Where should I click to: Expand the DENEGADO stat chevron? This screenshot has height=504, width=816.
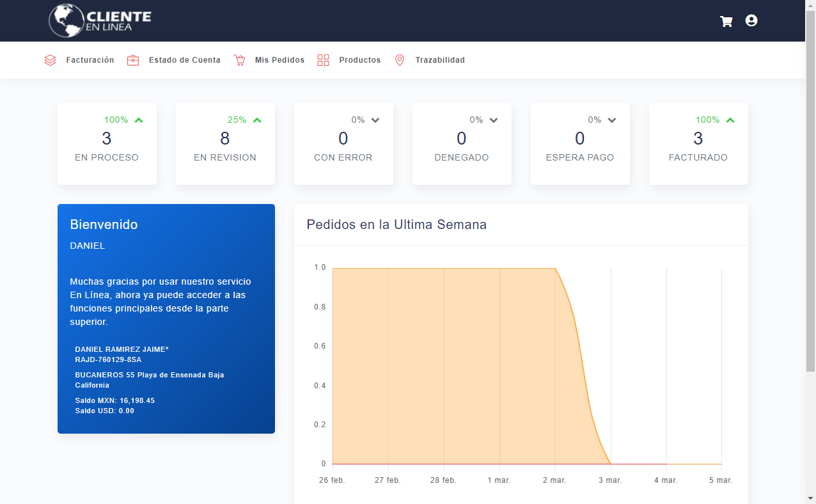pos(493,119)
